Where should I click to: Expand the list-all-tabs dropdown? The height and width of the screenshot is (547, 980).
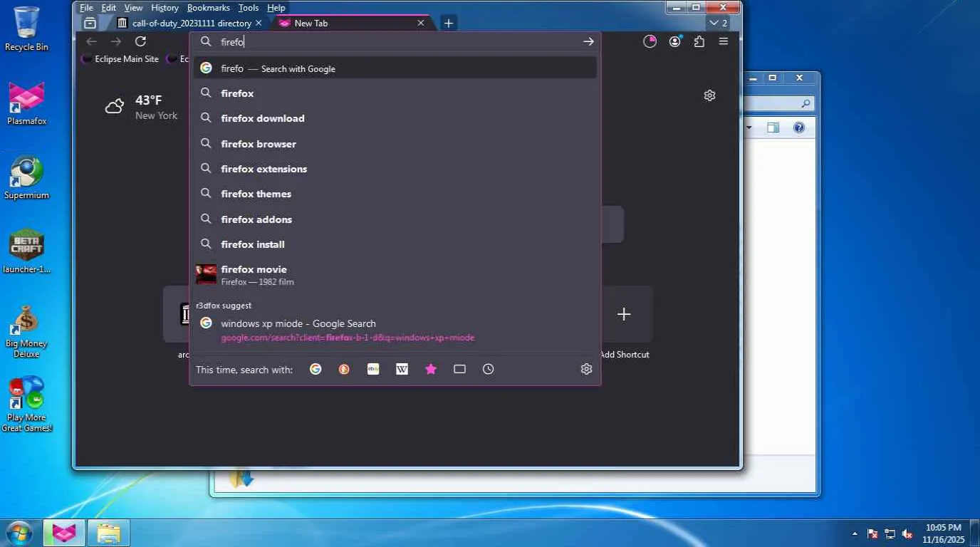[719, 23]
